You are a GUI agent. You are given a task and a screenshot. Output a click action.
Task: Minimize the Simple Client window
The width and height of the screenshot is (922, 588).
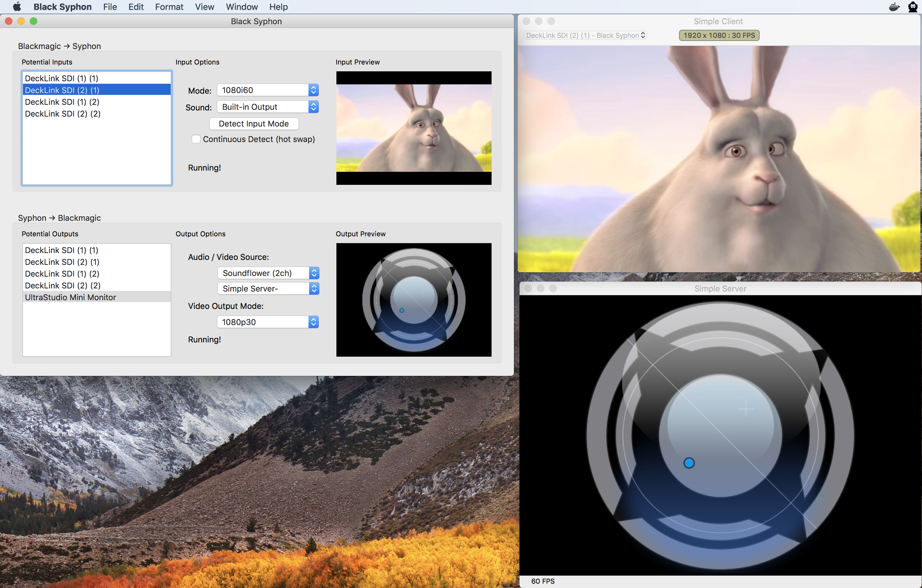pyautogui.click(x=539, y=21)
